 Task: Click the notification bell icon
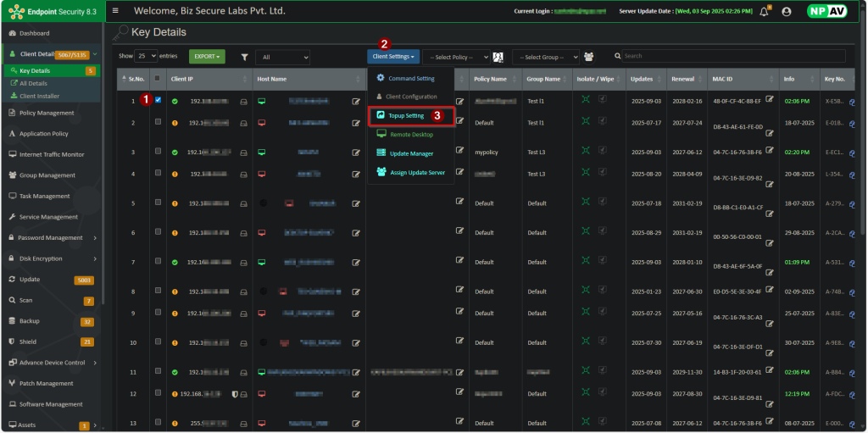point(764,12)
